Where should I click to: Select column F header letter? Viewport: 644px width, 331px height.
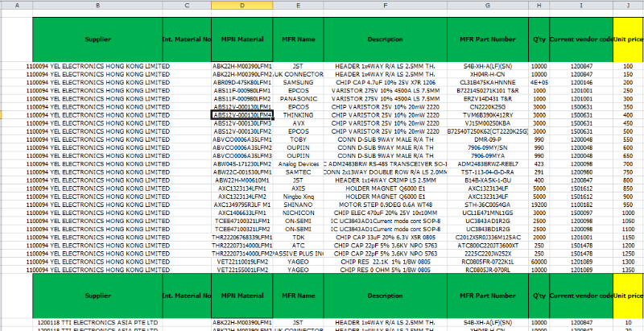pyautogui.click(x=385, y=6)
